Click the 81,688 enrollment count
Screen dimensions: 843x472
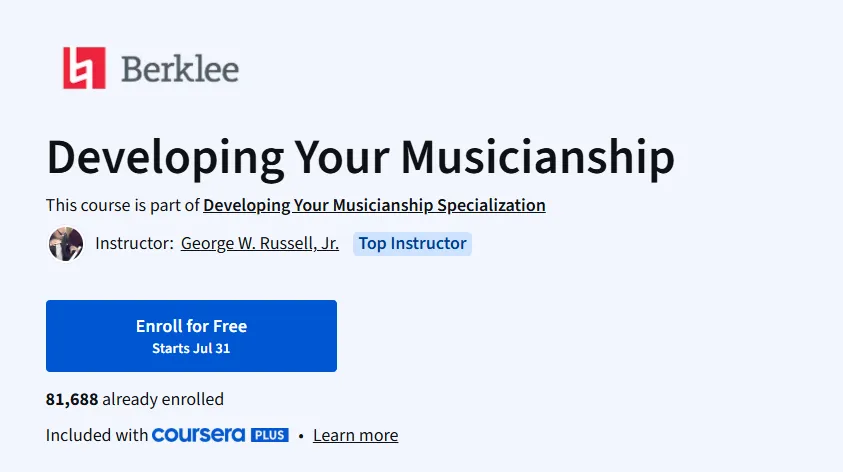point(72,399)
